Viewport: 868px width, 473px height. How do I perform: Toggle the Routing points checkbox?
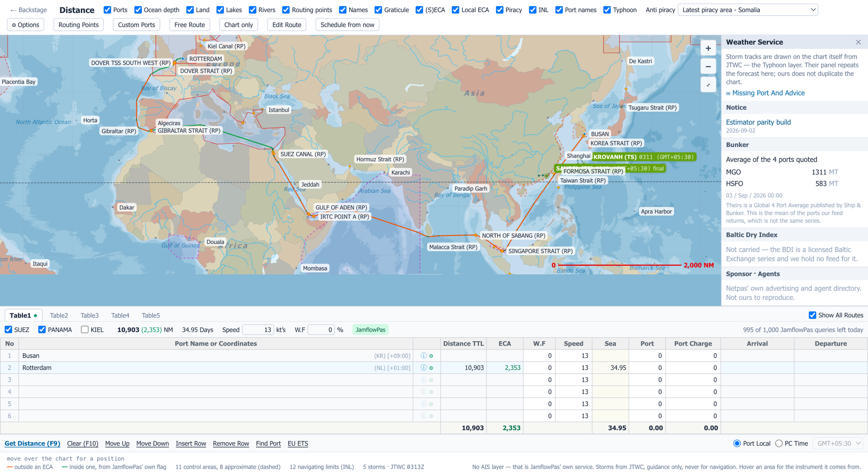click(286, 10)
